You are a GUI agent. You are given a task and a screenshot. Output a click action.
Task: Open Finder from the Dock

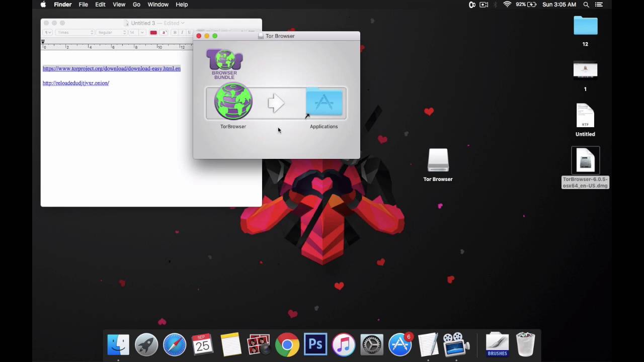coord(118,345)
